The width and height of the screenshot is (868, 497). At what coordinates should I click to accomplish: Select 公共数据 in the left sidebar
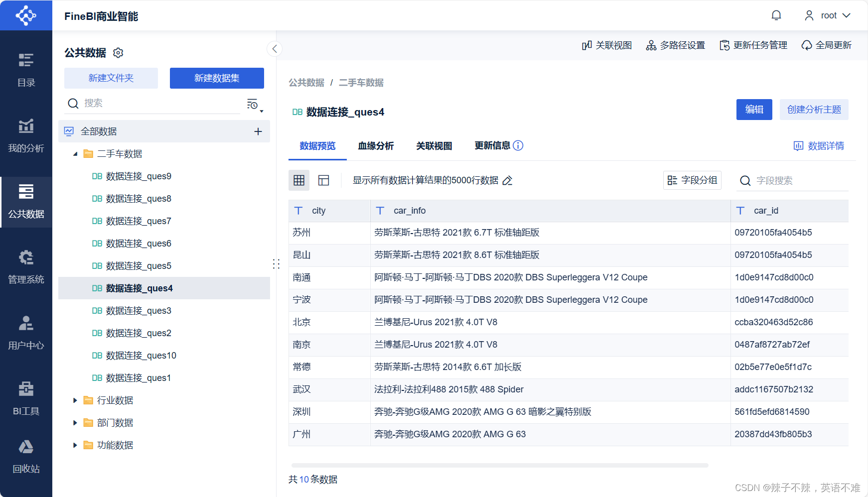[26, 201]
